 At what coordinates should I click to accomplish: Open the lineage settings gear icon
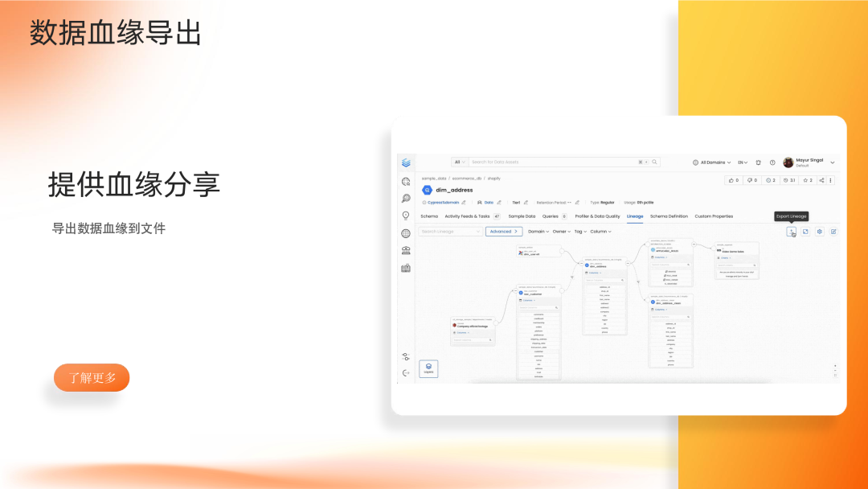[x=820, y=232]
